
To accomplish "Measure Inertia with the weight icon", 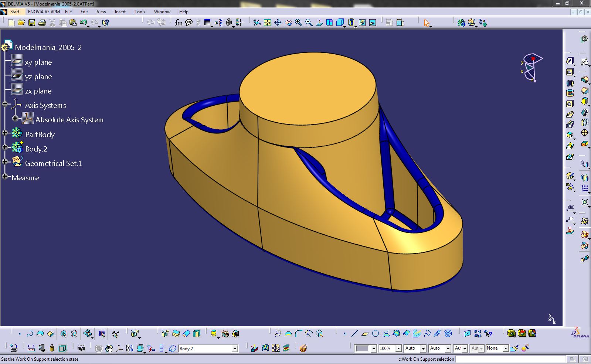I will pyautogui.click(x=52, y=348).
